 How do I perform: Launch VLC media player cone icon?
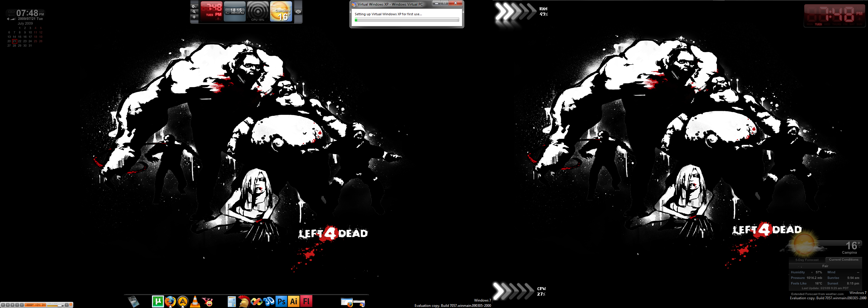(x=195, y=301)
